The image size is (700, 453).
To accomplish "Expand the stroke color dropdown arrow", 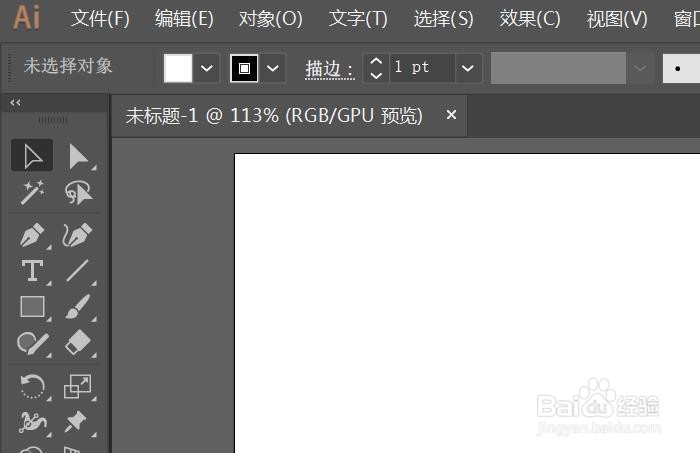I will [273, 68].
